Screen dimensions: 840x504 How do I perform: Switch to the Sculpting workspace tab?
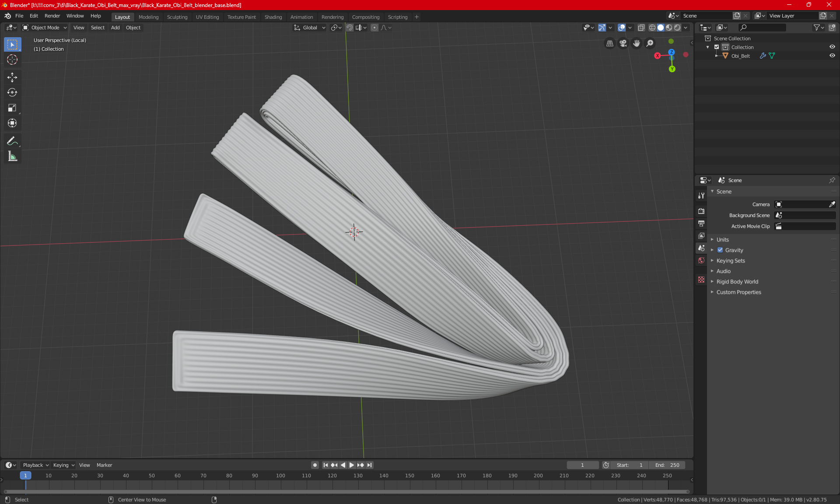177,17
